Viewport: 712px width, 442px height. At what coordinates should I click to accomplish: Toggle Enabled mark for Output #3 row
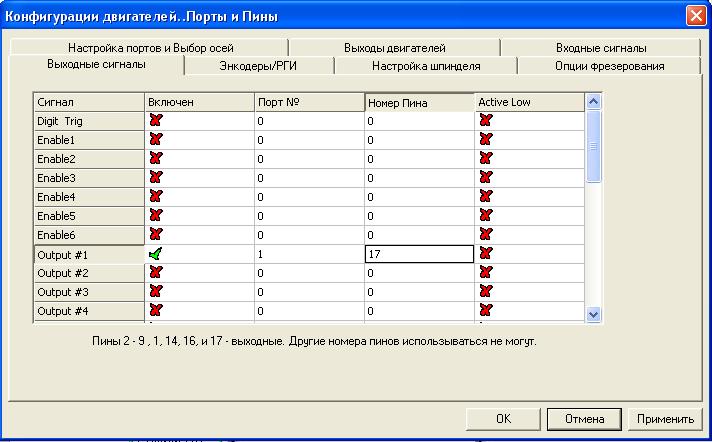[x=156, y=292]
